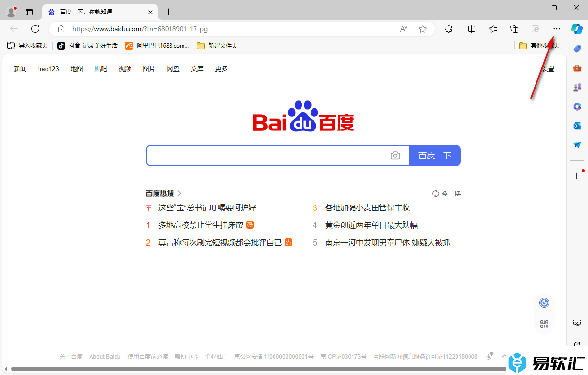
Task: Click the 百度一下 search button
Action: [x=435, y=155]
